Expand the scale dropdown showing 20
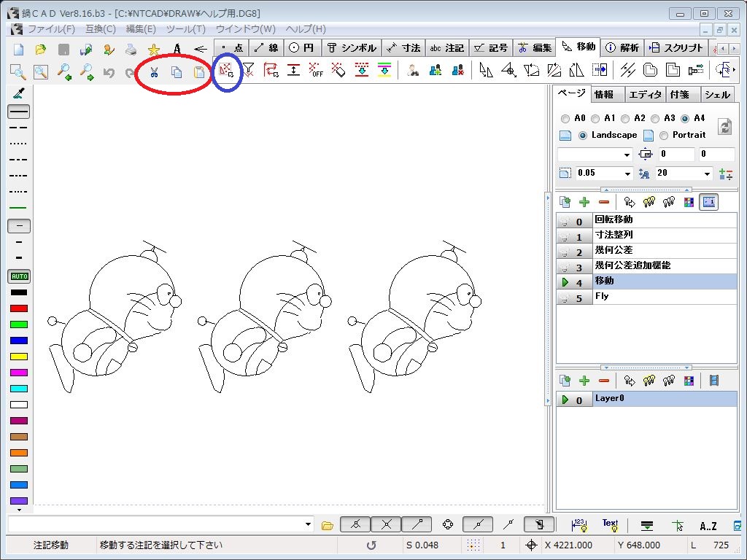 707,174
